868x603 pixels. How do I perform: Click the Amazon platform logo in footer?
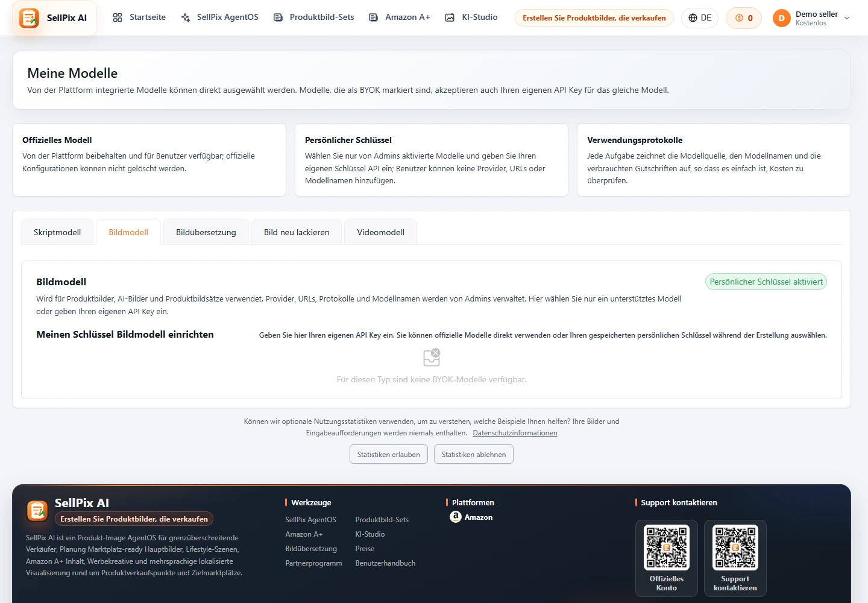click(x=456, y=517)
